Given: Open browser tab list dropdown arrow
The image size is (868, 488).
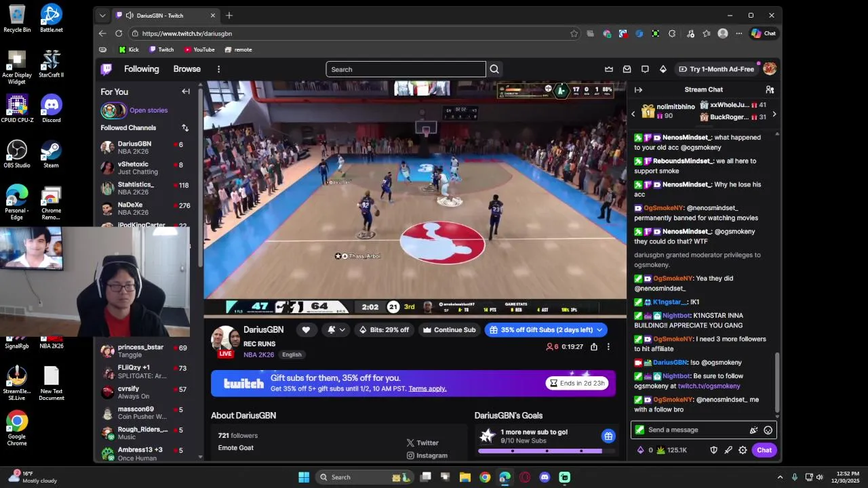Looking at the screenshot, I should [102, 16].
